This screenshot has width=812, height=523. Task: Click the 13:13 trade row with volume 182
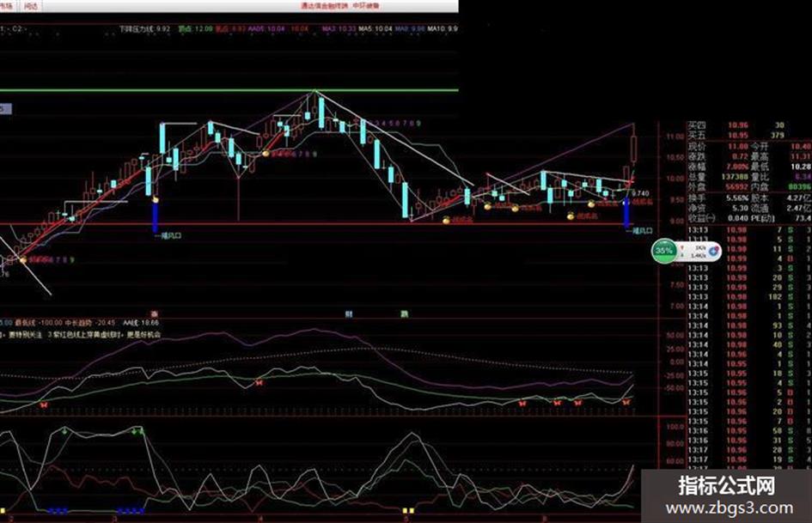[749, 297]
